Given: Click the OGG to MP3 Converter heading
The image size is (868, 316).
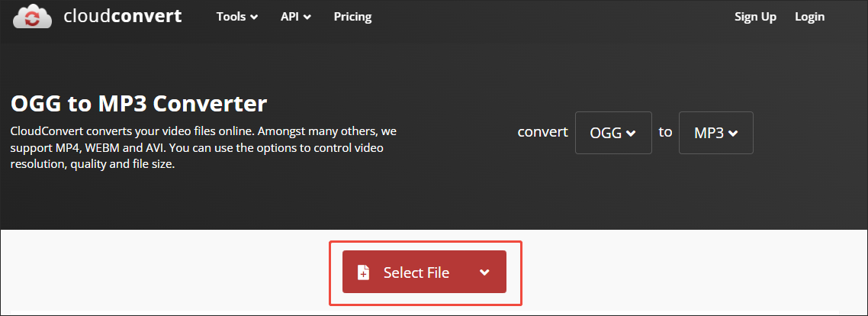Looking at the screenshot, I should [139, 103].
